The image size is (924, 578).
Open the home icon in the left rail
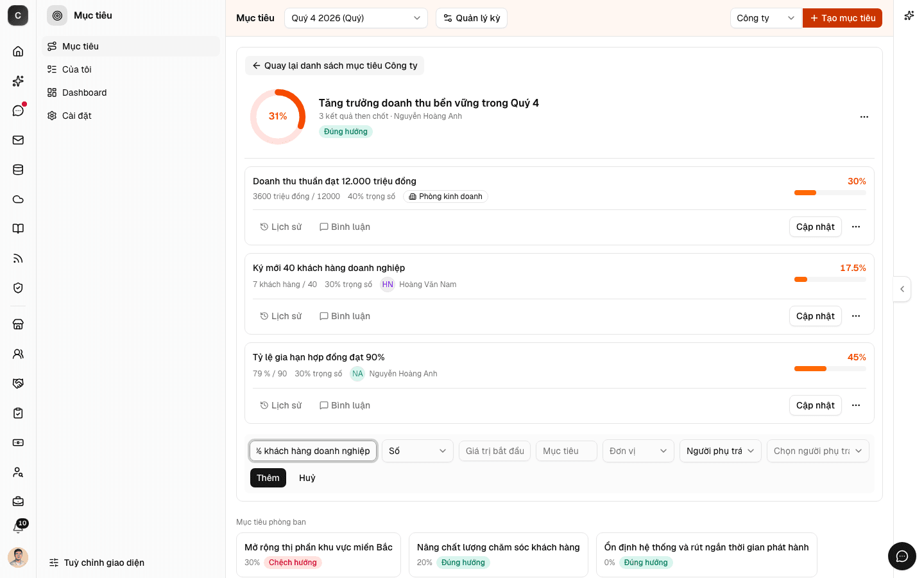pos(18,51)
